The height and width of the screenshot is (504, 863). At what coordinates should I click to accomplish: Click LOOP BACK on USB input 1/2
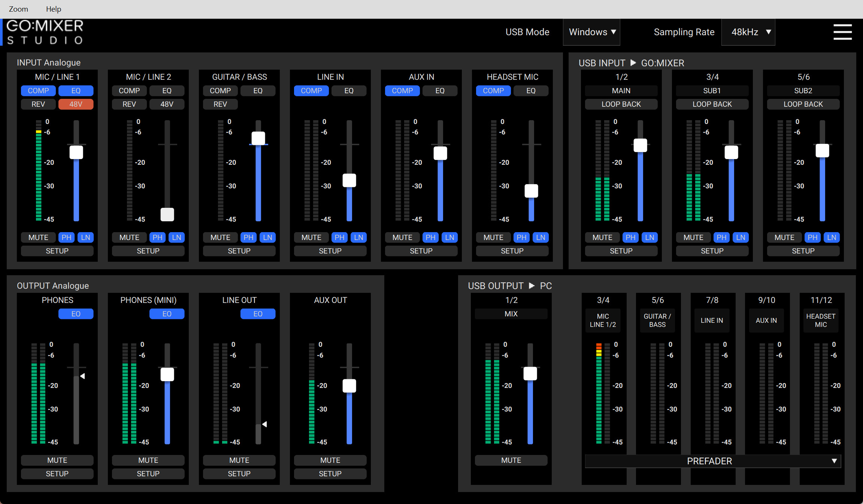[x=621, y=104]
